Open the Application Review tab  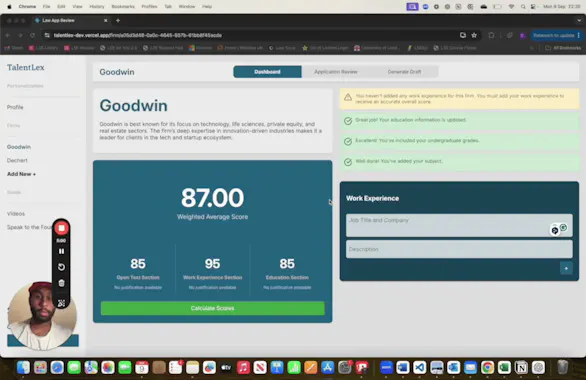tap(336, 72)
